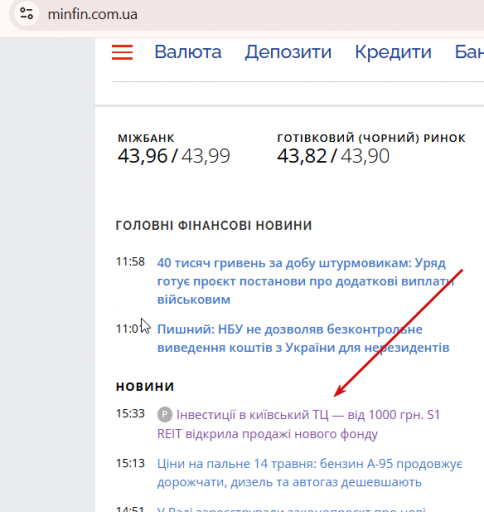This screenshot has height=512, width=484.
Task: Open the Кредити menu item
Action: pyautogui.click(x=393, y=52)
